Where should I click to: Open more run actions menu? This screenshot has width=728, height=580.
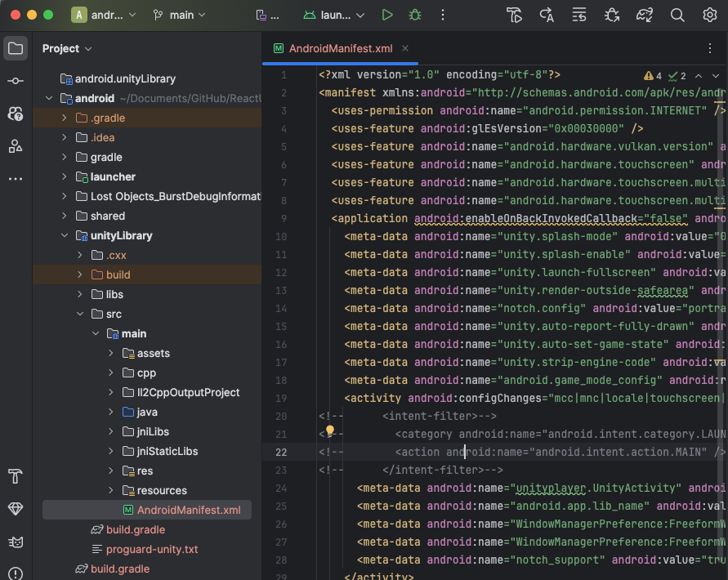pyautogui.click(x=443, y=15)
